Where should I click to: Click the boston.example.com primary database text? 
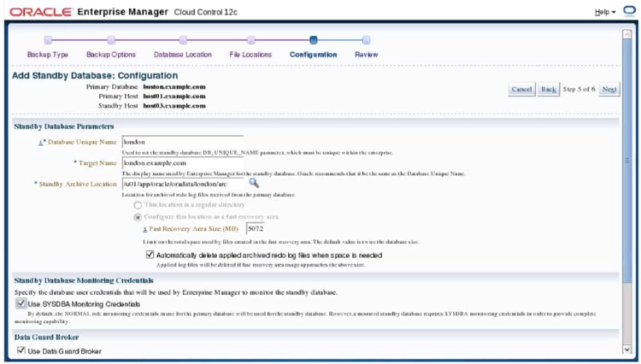174,86
